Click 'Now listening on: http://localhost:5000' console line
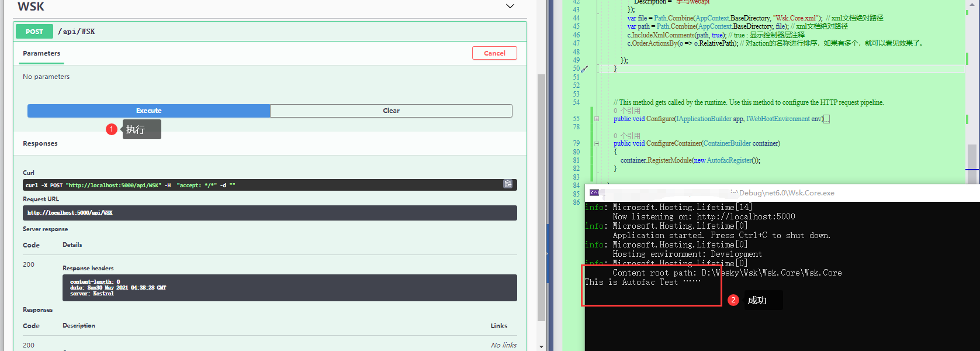 pos(704,216)
